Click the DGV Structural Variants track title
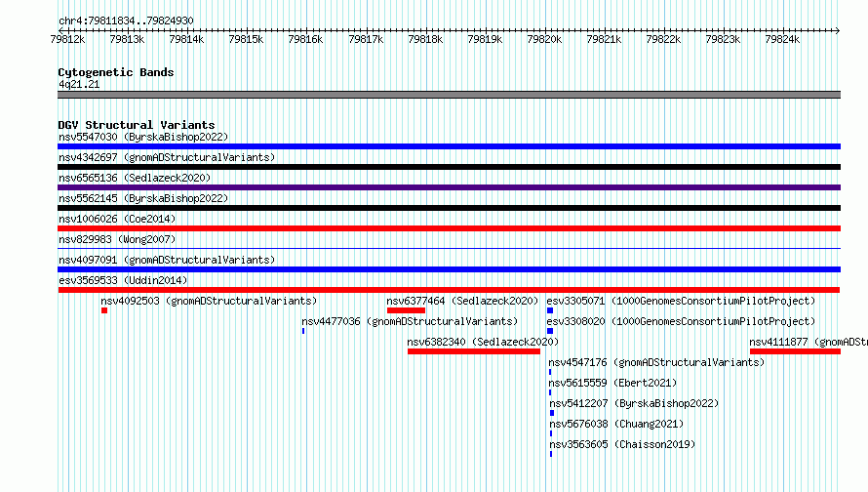868x492 pixels. (137, 125)
